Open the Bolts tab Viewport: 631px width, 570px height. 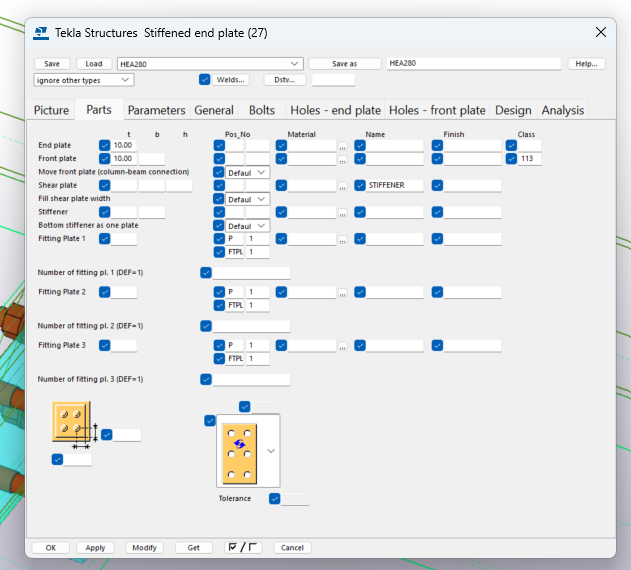(262, 110)
